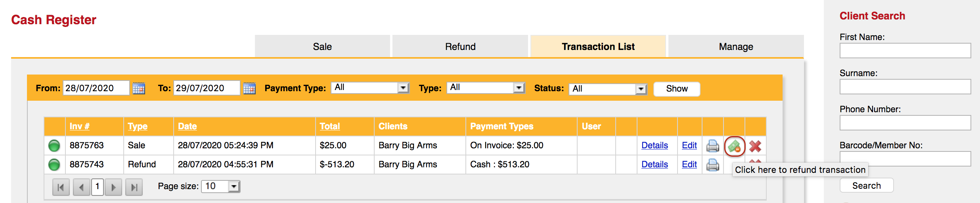Go to the previous page of results
Image resolution: width=980 pixels, height=203 pixels.
tap(81, 187)
